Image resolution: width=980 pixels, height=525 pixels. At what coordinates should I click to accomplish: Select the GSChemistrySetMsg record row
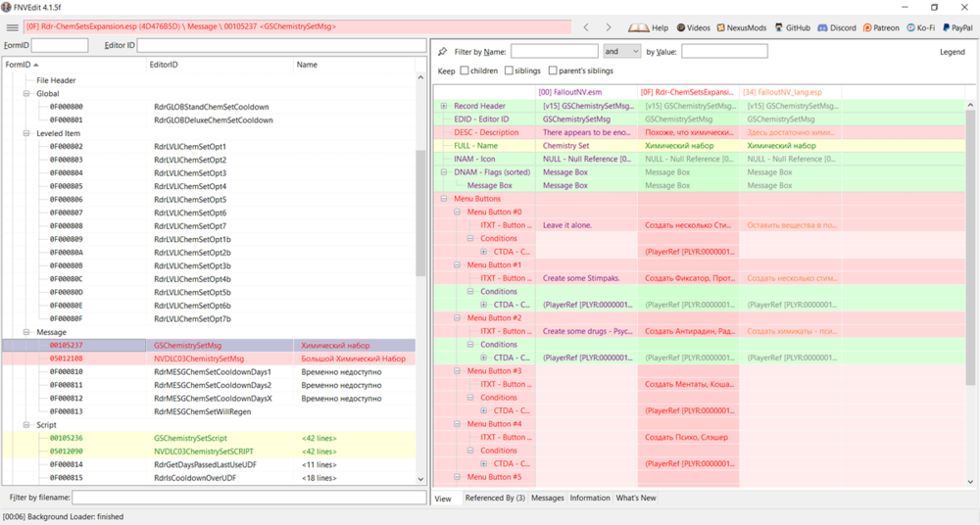[x=209, y=345]
